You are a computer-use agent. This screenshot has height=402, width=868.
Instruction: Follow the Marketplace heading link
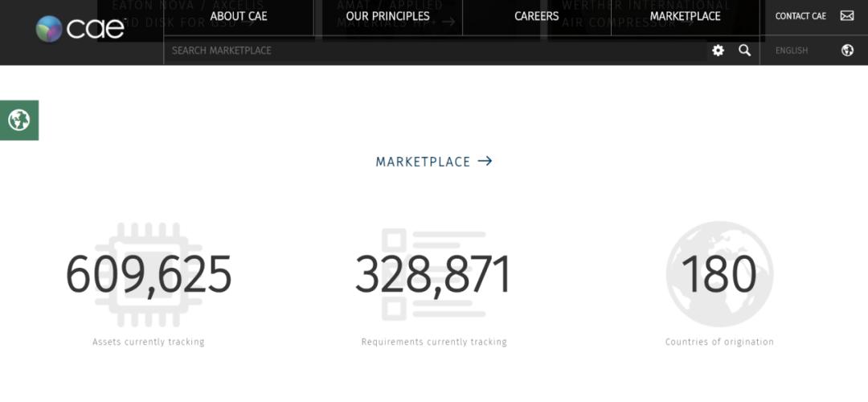pos(423,162)
